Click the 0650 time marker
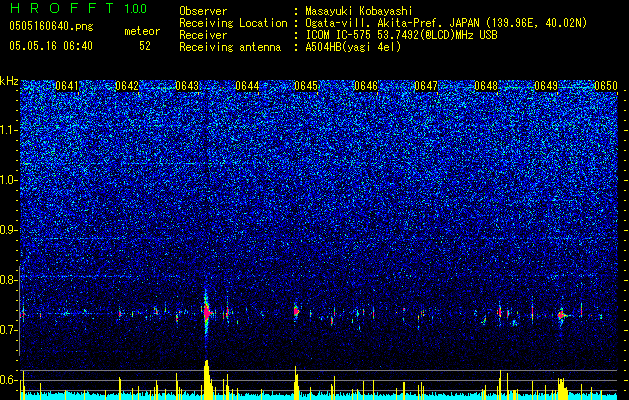629x400 pixels. tap(606, 86)
